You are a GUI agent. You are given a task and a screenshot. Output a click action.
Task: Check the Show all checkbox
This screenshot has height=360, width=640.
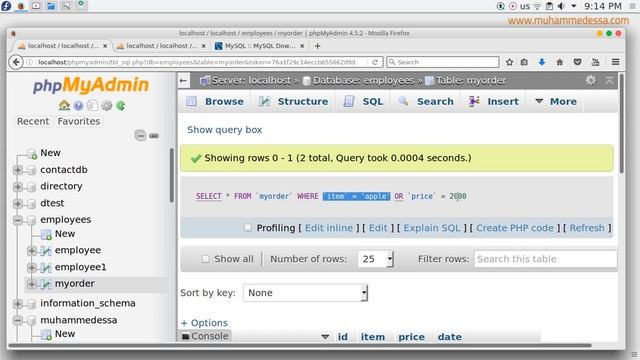click(205, 259)
